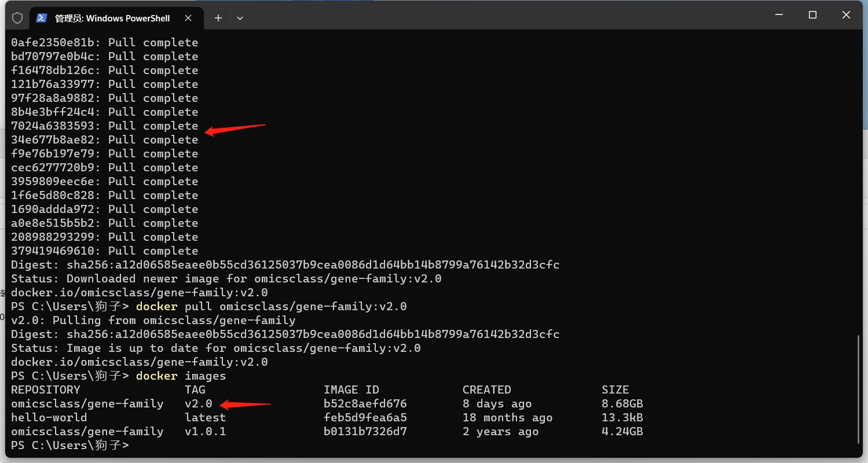This screenshot has width=868, height=463.
Task: Click the '8 days ago' created value
Action: click(x=497, y=404)
